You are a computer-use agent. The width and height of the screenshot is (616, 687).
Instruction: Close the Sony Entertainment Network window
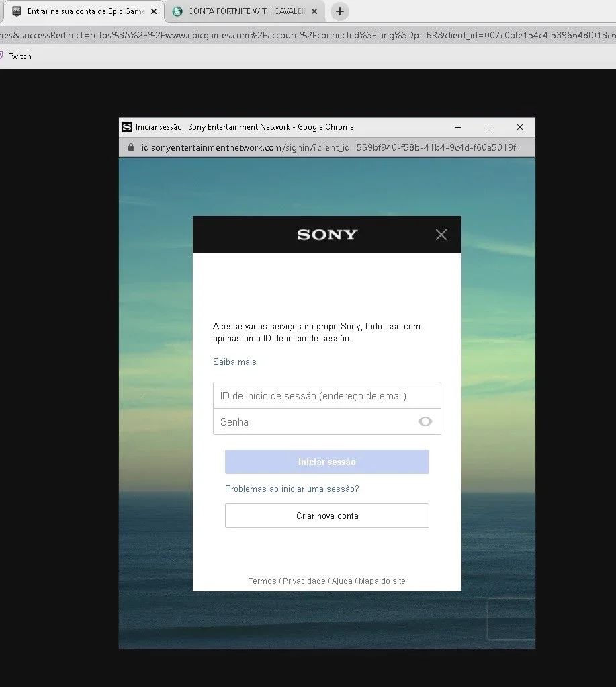(x=520, y=127)
